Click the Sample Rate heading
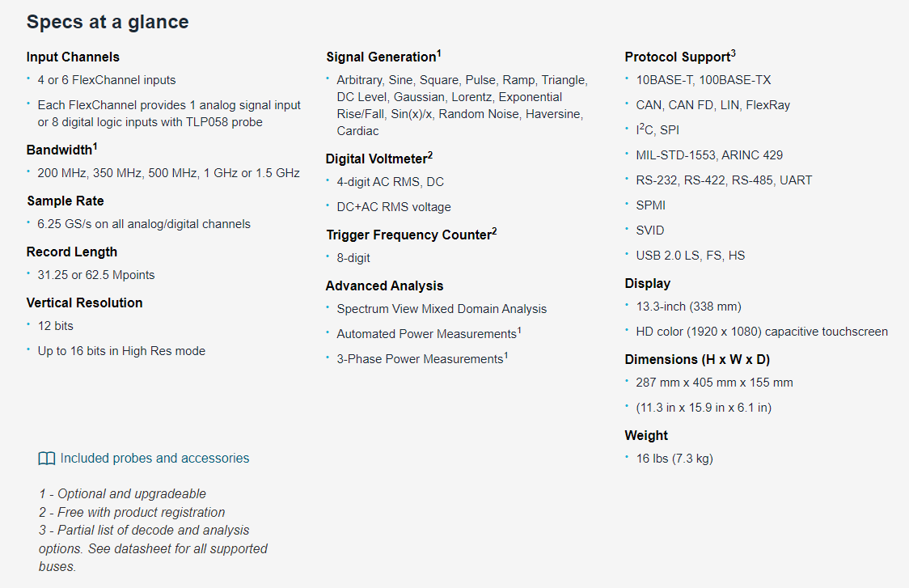 66,201
